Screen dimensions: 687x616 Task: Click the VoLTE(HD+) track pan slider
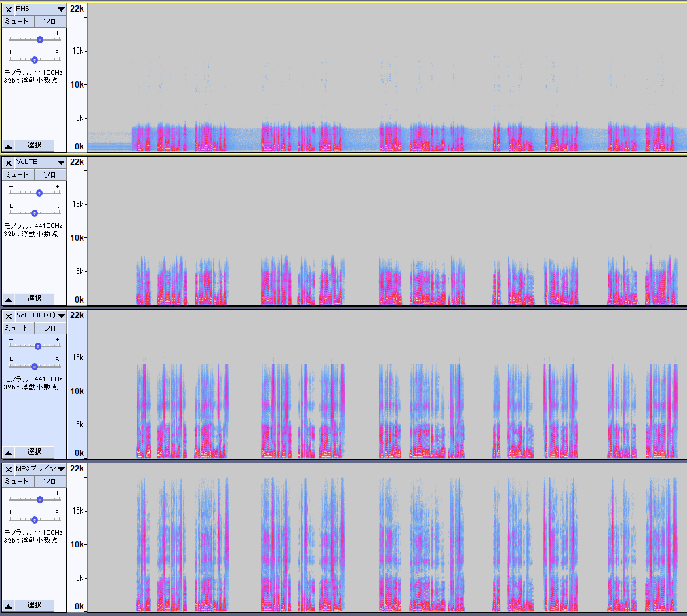(34, 366)
